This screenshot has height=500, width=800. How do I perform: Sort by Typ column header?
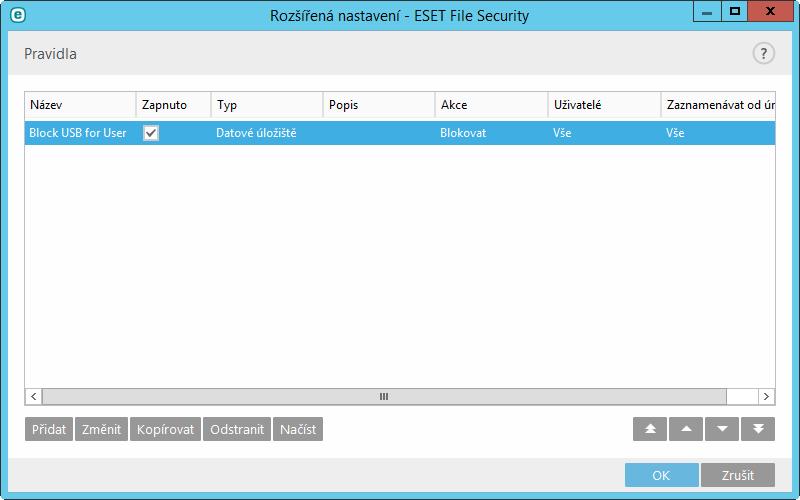pos(267,105)
